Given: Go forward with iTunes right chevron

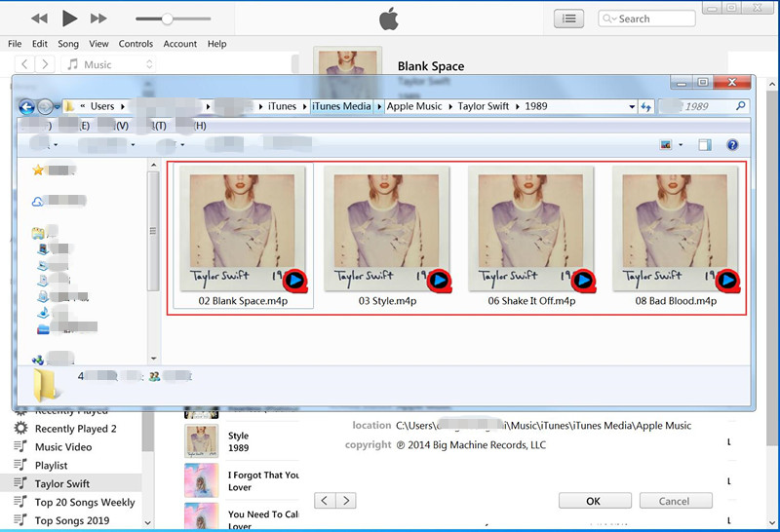Looking at the screenshot, I should click(x=45, y=64).
